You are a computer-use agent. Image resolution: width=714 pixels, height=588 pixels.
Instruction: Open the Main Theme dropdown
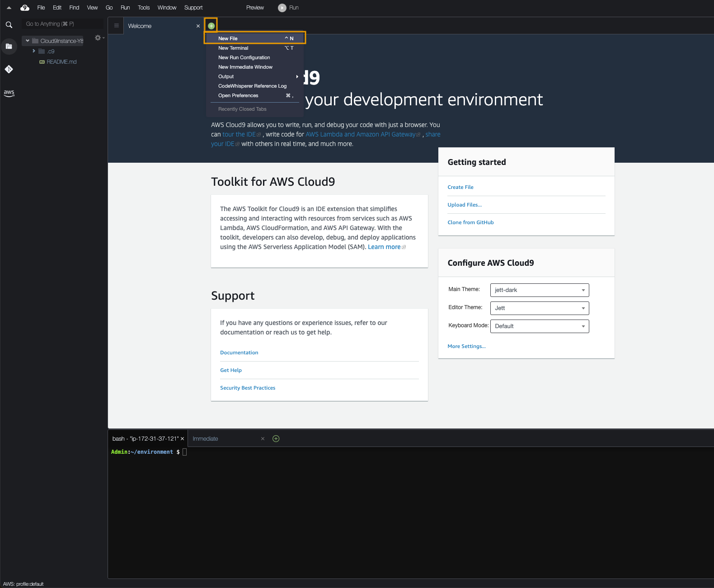[539, 290]
